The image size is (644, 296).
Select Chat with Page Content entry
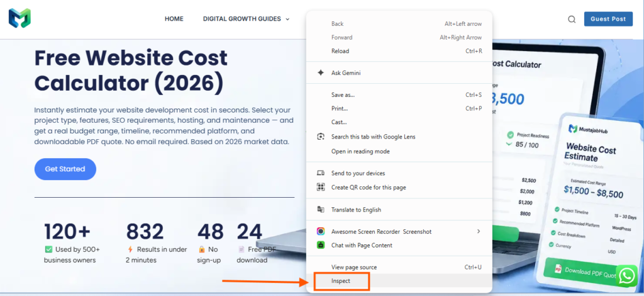pyautogui.click(x=399, y=246)
